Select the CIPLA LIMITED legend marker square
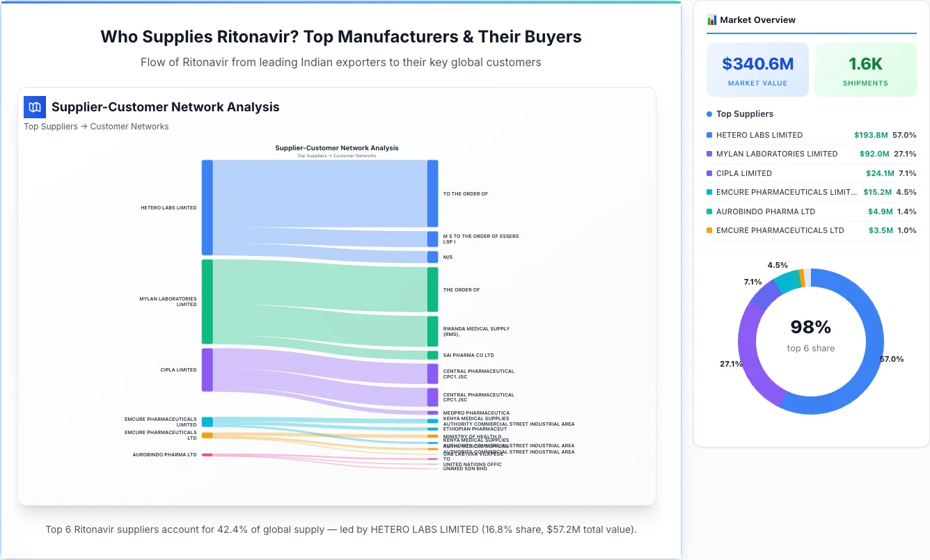The height and width of the screenshot is (560, 930). (x=709, y=173)
